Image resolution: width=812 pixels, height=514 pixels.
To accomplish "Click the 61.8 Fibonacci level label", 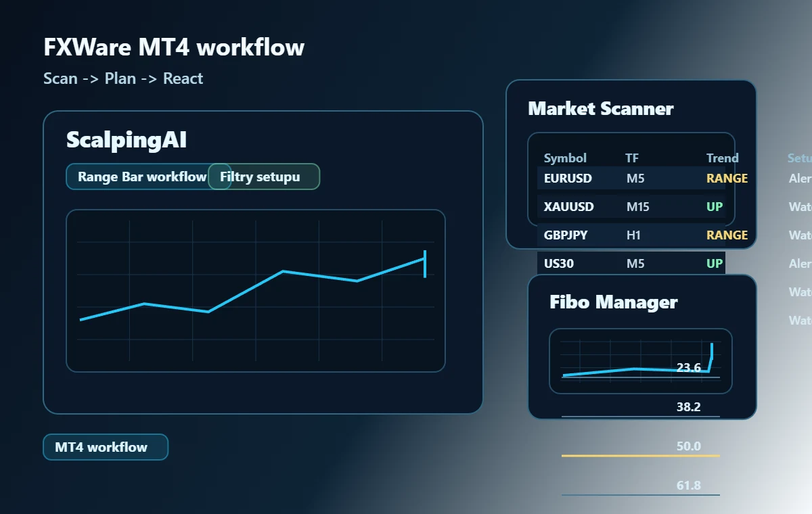I will (689, 486).
